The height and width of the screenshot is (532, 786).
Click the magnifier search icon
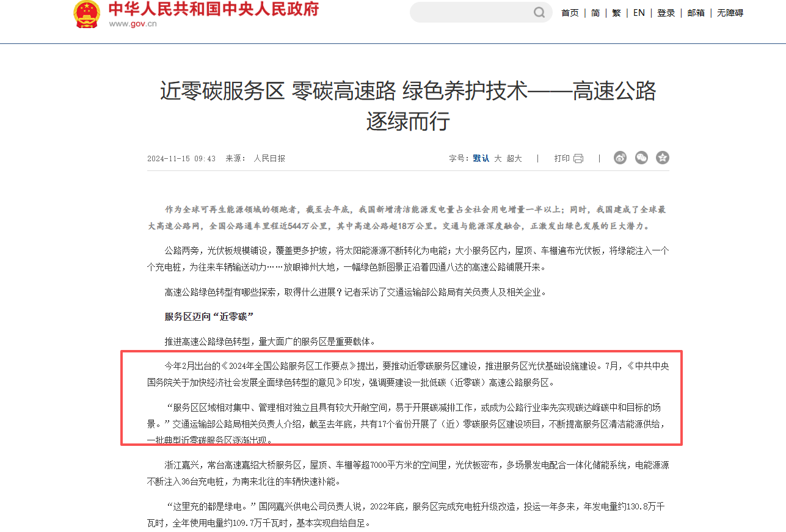click(x=539, y=12)
